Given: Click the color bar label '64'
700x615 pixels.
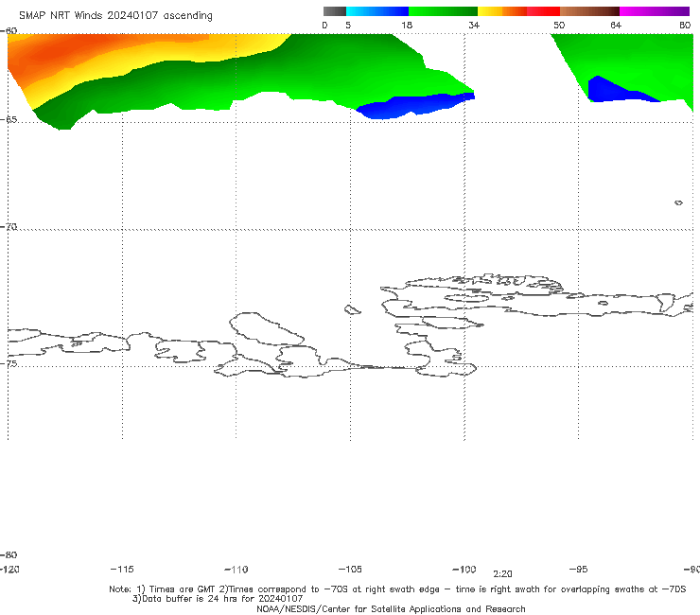Looking at the screenshot, I should [616, 26].
